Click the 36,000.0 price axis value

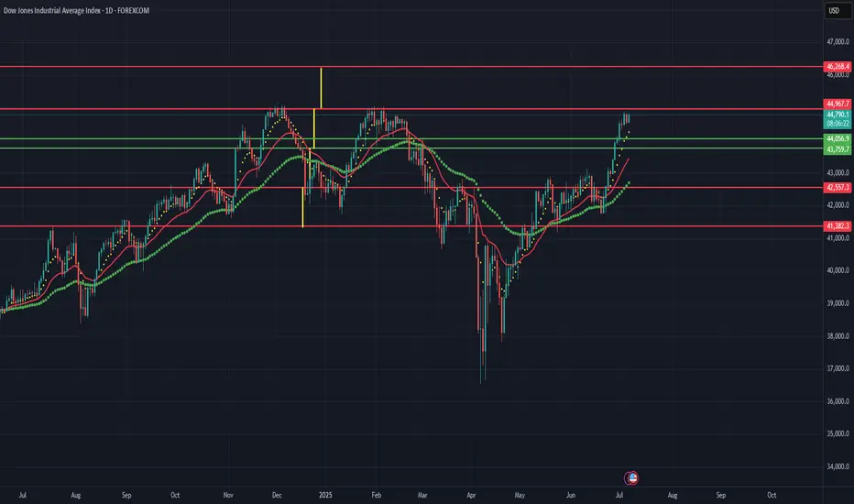(838, 401)
